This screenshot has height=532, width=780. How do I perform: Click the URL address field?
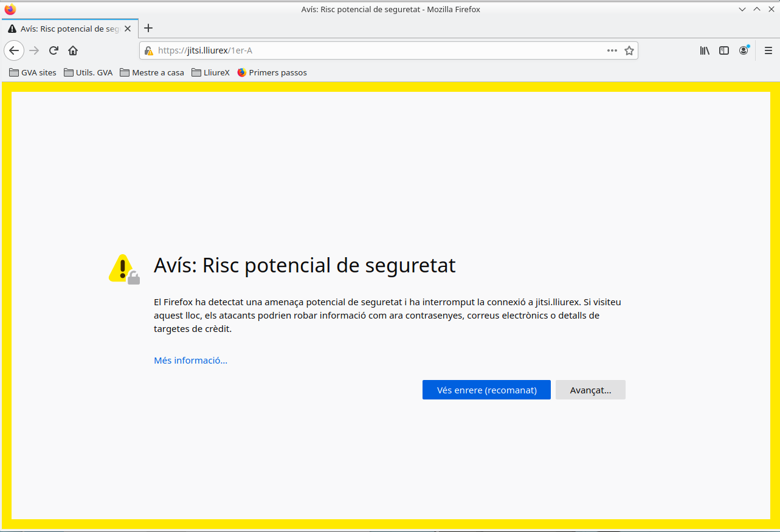tap(377, 51)
